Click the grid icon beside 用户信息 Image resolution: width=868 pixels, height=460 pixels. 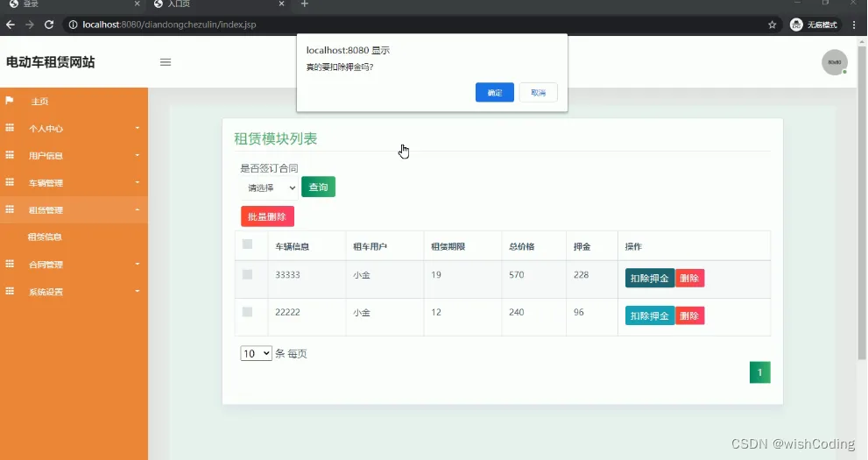[x=10, y=155]
